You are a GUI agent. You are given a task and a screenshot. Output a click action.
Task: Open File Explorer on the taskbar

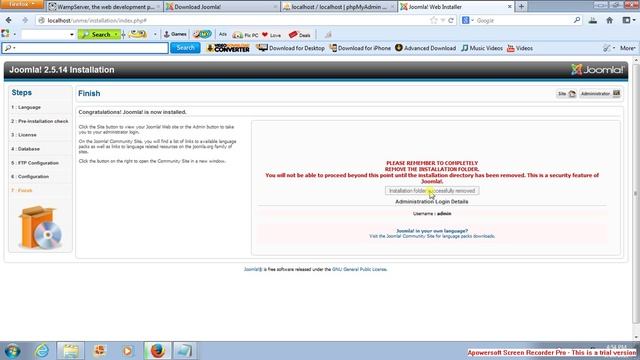click(x=71, y=351)
